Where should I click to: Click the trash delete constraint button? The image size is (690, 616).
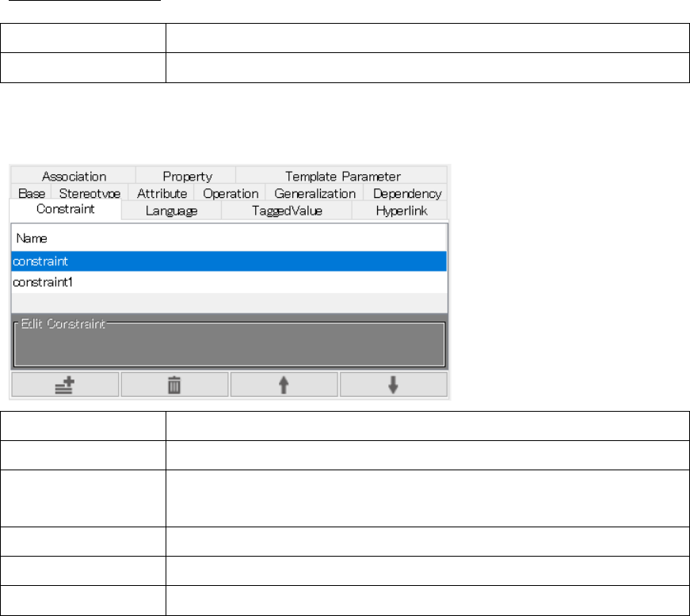175,385
